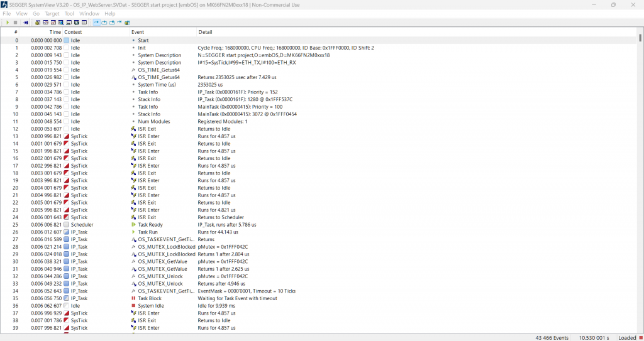Open the System information window icon
644x341 pixels.
[76, 23]
